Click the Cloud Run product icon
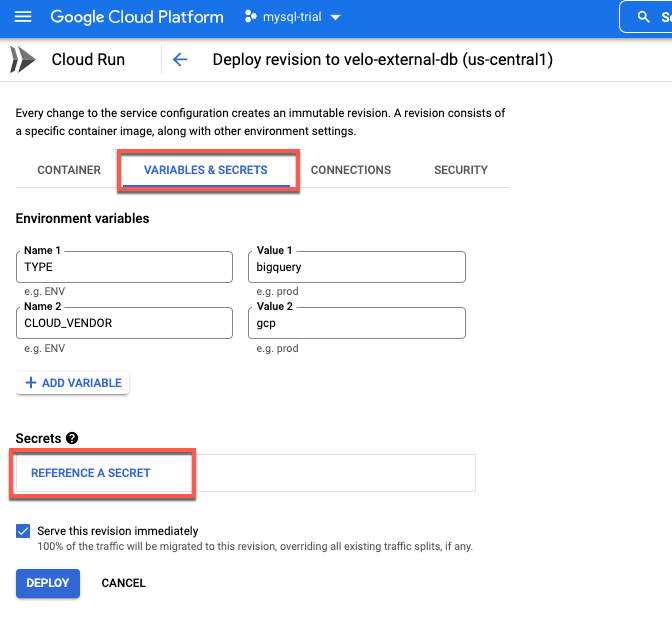 pos(23,60)
